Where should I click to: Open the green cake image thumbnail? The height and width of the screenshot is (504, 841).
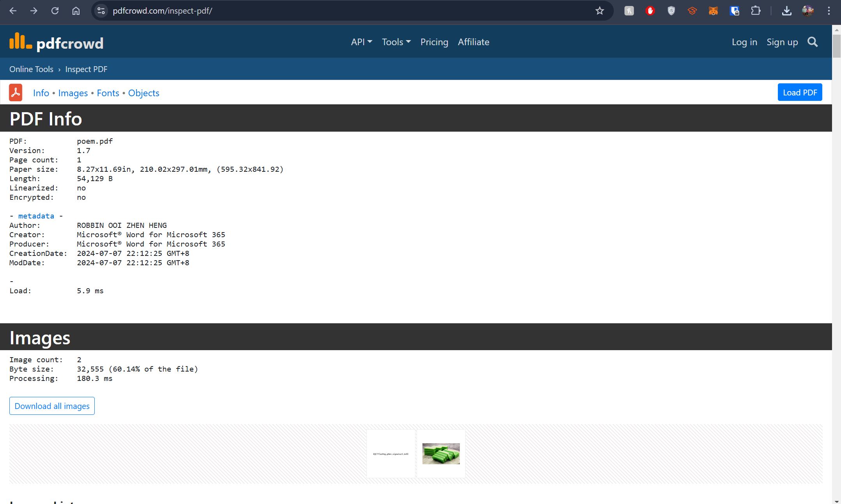pos(441,453)
